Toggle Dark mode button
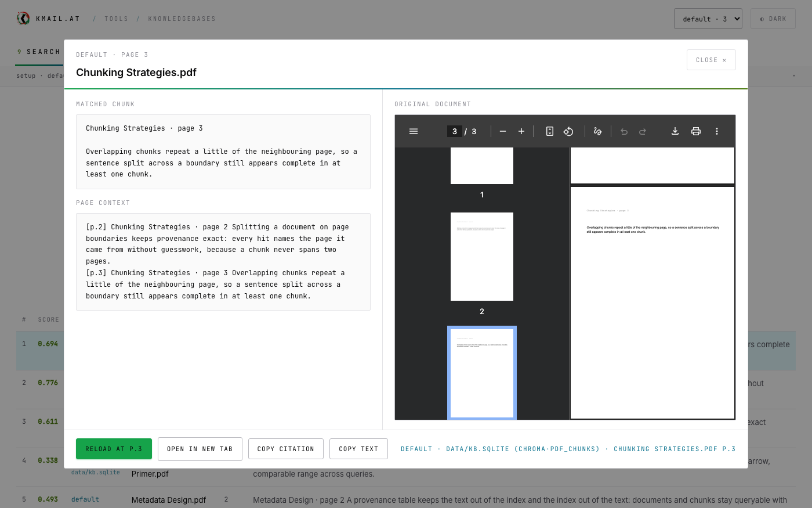This screenshot has height=508, width=812. 773,19
